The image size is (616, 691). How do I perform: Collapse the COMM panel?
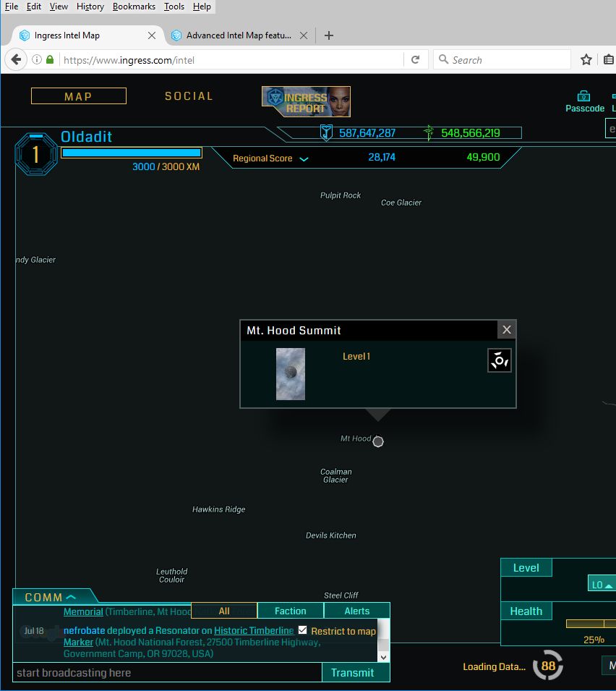[71, 597]
